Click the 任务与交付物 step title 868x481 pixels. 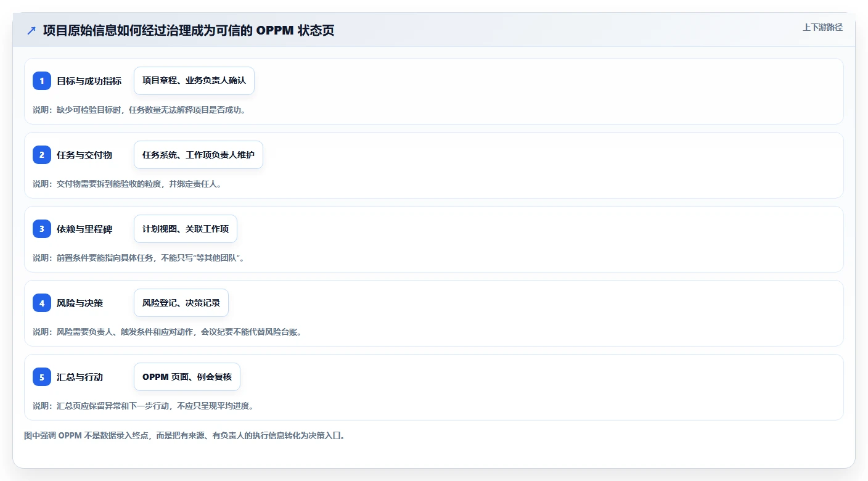pos(84,155)
